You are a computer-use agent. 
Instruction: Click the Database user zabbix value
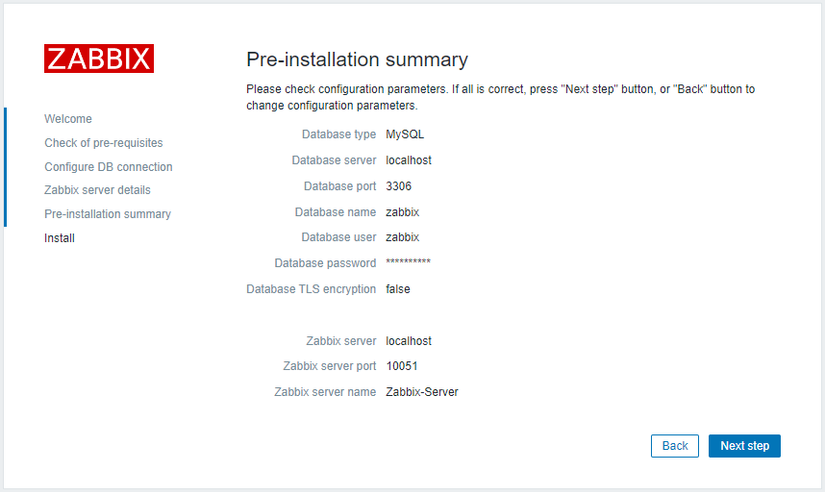[x=402, y=238]
